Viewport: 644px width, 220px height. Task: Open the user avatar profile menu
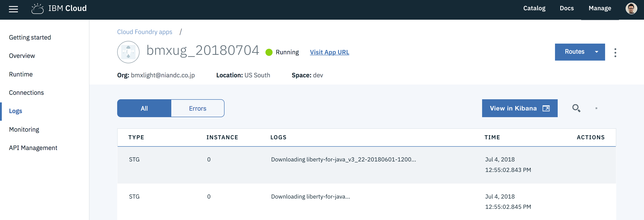pos(631,8)
